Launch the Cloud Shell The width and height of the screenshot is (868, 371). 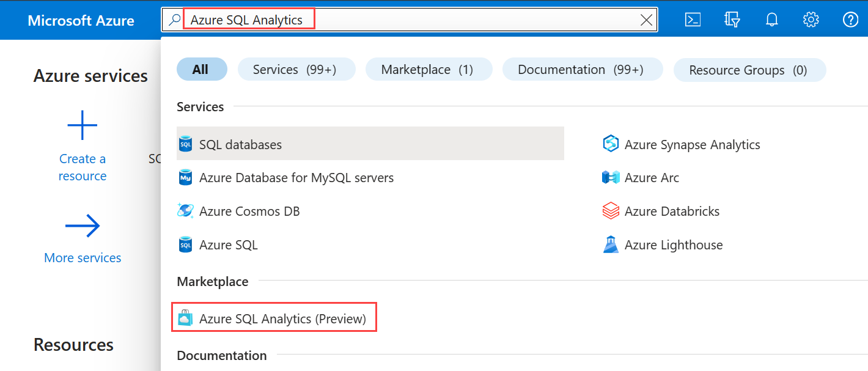point(692,20)
